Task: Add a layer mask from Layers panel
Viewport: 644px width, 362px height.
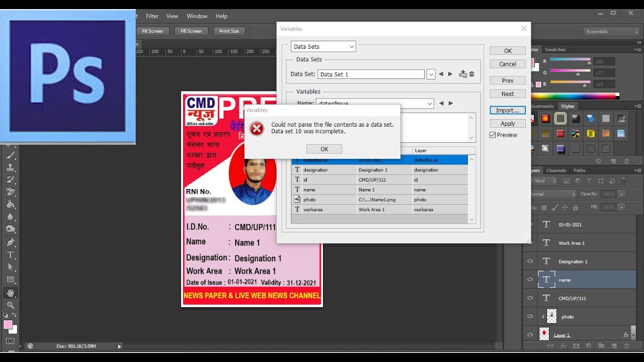Action: point(576,346)
